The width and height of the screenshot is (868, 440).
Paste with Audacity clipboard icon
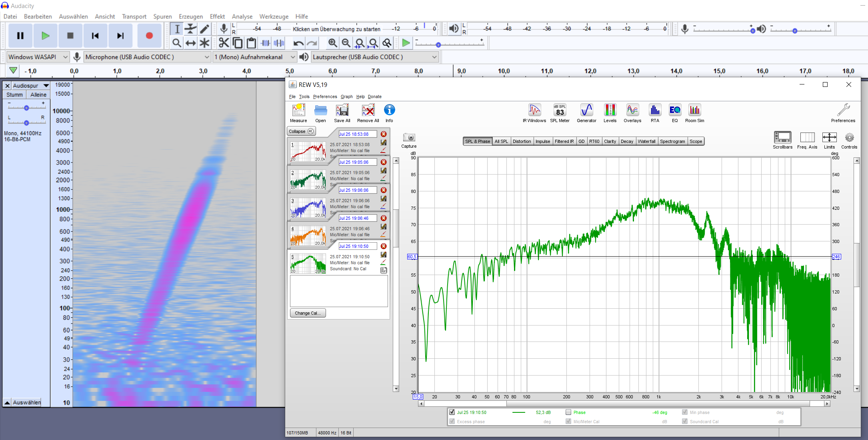point(251,43)
